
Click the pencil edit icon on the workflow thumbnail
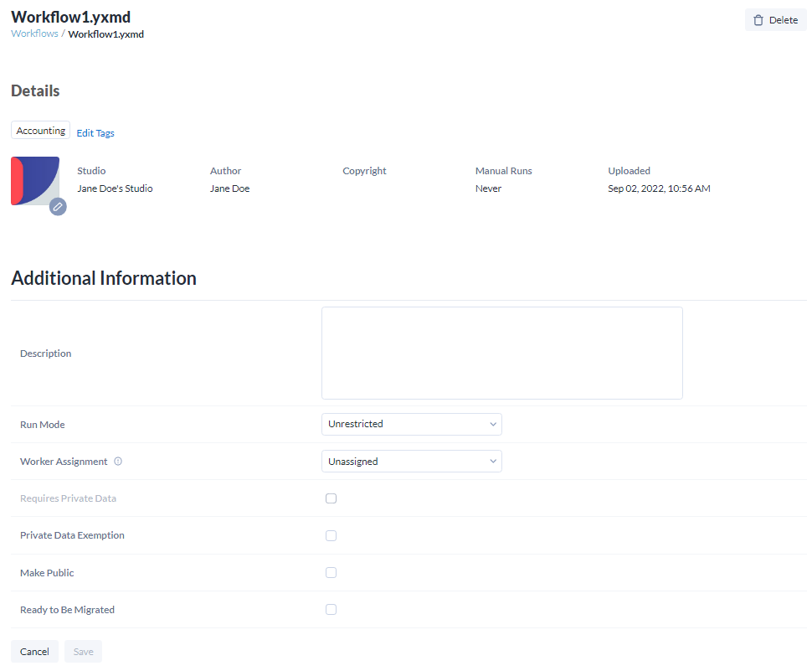58,206
